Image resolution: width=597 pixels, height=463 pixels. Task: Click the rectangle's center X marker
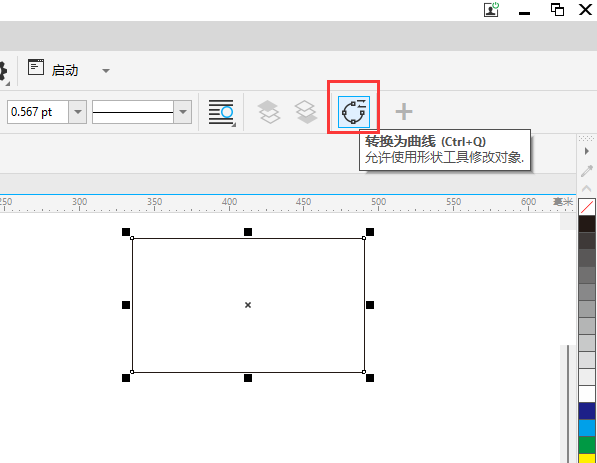coord(248,305)
